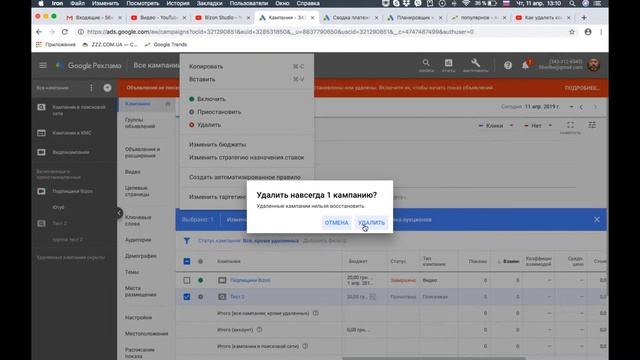Open the paused status icon of Тест 2
This screenshot has height=360, width=640.
200,297
